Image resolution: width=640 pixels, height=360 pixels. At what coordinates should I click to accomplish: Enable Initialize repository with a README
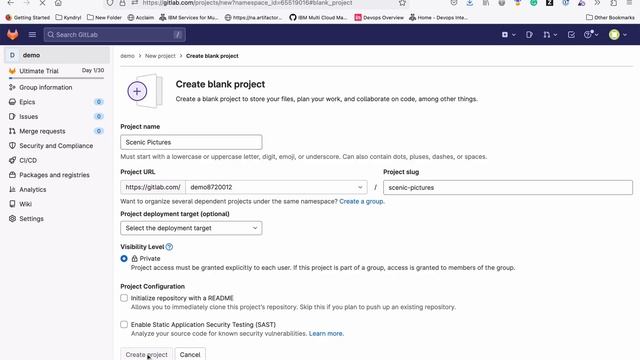click(124, 298)
